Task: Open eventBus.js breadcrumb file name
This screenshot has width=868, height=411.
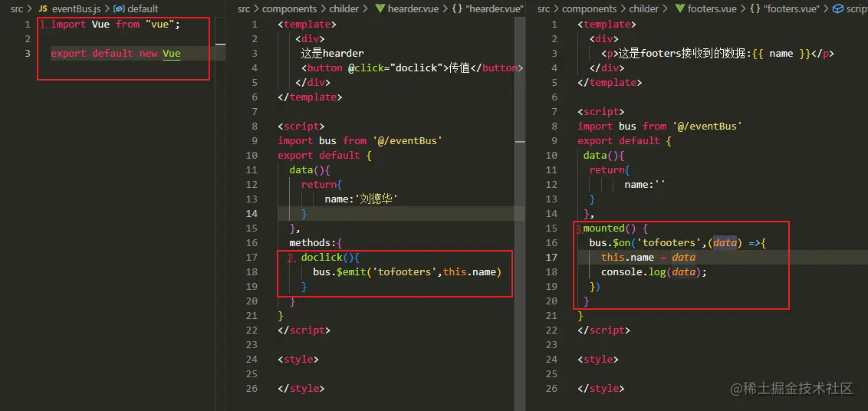Action: (76, 9)
